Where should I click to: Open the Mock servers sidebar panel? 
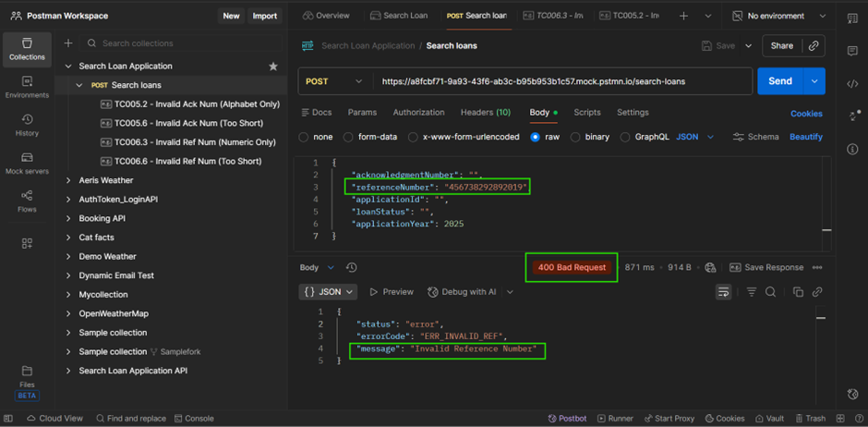click(x=27, y=164)
